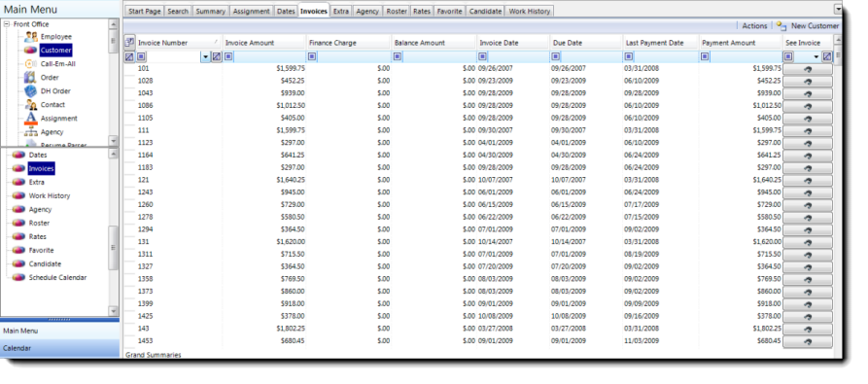Click the Agency item icon in lower list
Image resolution: width=868 pixels, height=384 pixels.
coord(18,210)
